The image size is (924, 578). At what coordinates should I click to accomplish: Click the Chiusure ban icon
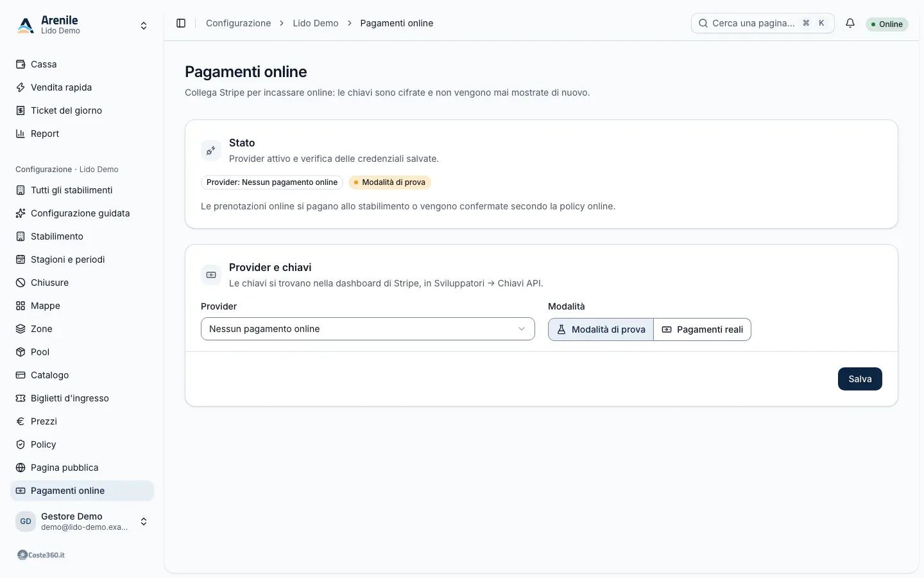21,283
